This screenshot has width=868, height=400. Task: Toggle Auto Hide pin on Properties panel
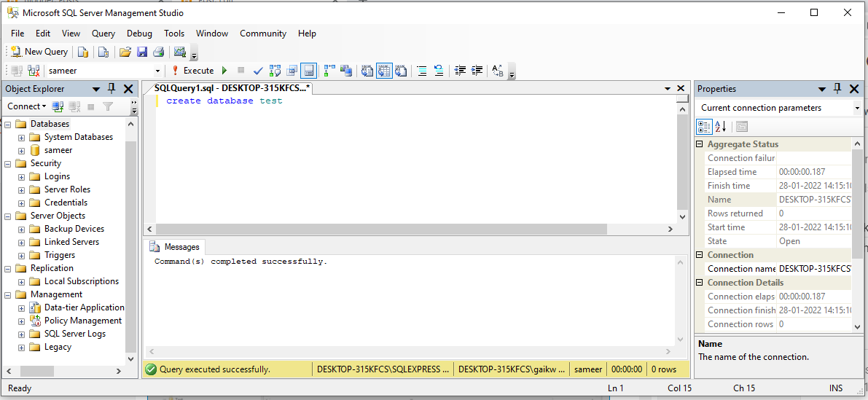(x=837, y=88)
